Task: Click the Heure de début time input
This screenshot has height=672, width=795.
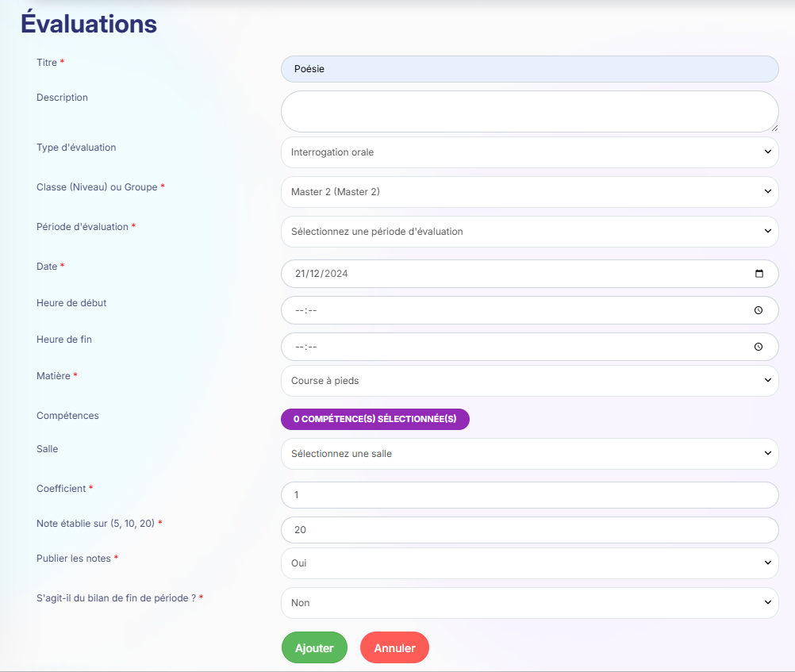Action: (x=508, y=310)
